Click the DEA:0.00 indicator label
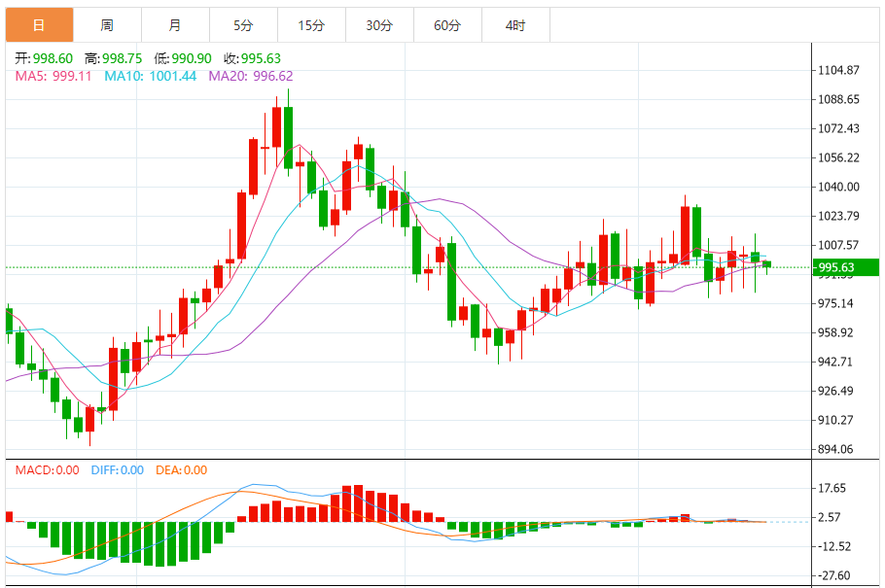Viewport: 885px width, 588px height. pos(181,470)
